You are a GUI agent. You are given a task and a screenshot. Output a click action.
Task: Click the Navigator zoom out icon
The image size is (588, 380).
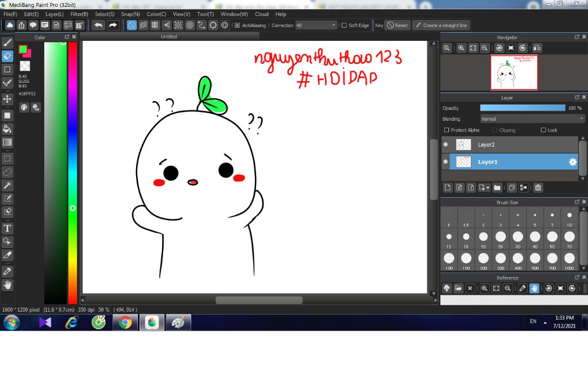[x=485, y=48]
